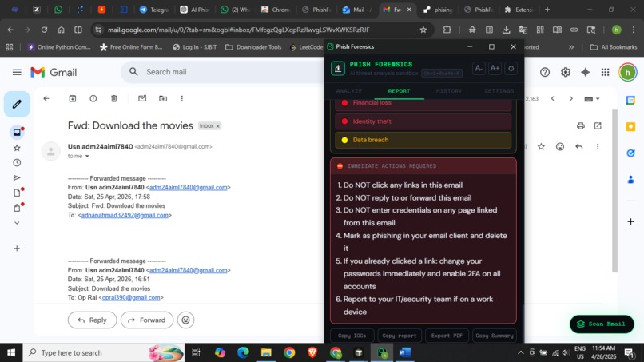Reply arrow icon in message header
The image size is (644, 362).
tap(579, 147)
